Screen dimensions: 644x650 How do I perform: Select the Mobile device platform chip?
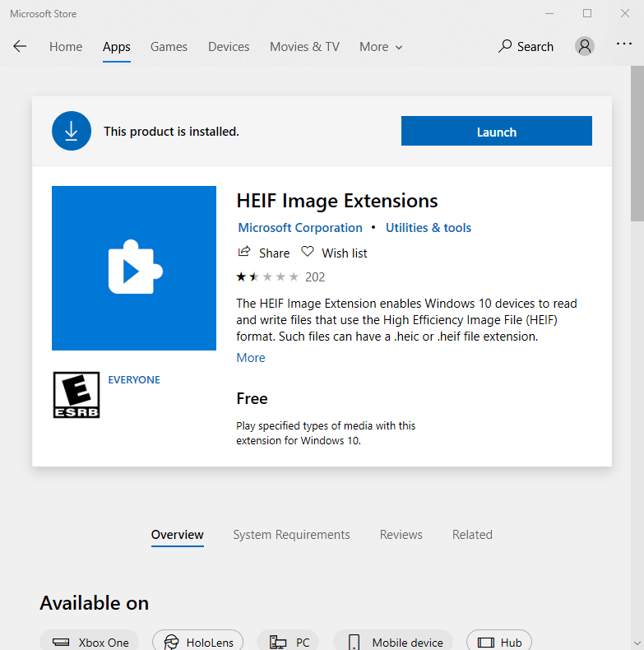tap(393, 642)
